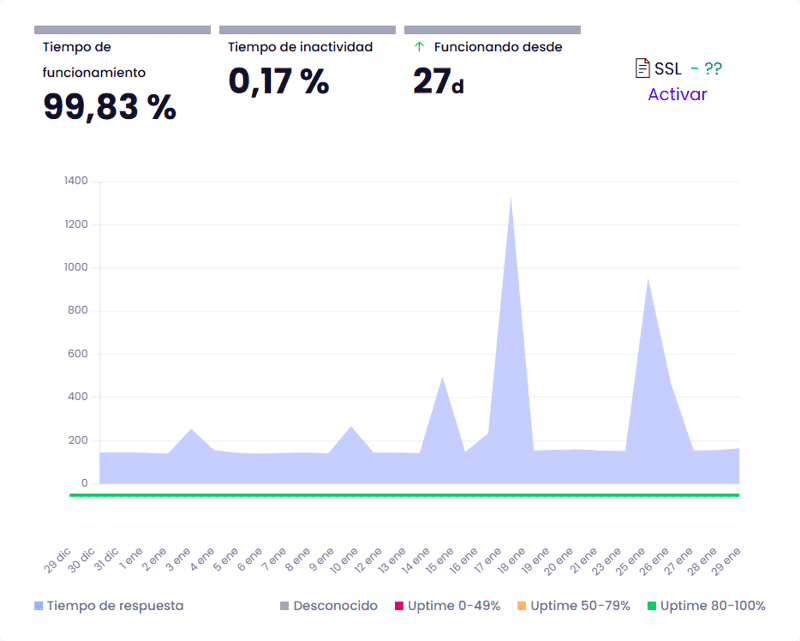The height and width of the screenshot is (641, 800).
Task: Click the green Uptime 80-100% legend square
Action: coord(651,606)
